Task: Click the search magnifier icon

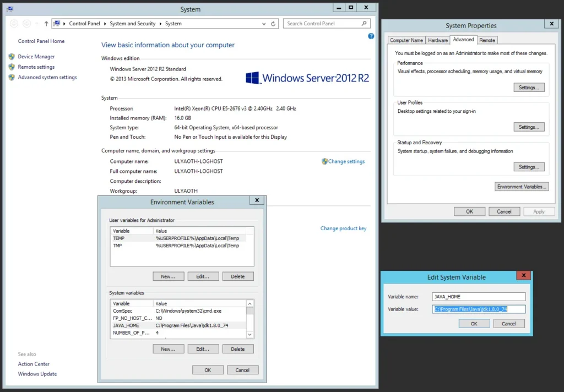Action: pyautogui.click(x=364, y=24)
